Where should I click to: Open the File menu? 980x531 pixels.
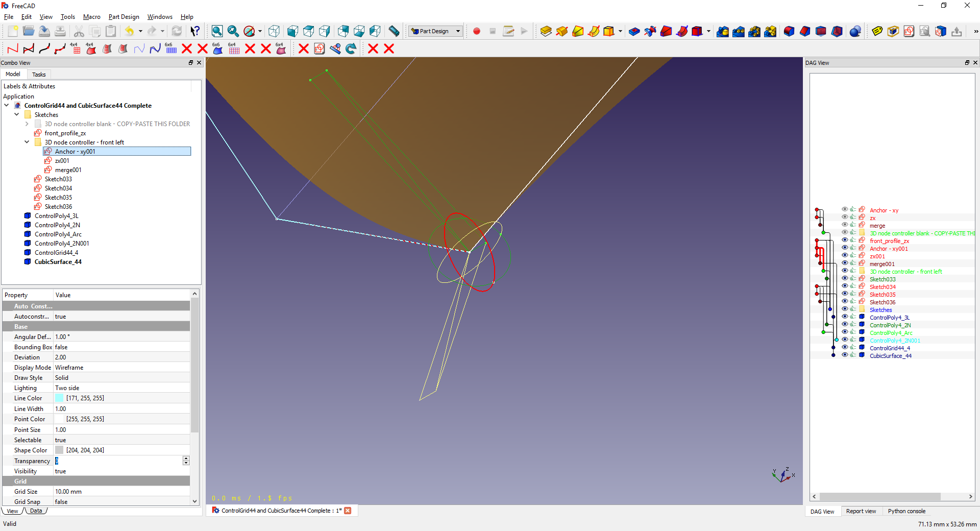click(x=9, y=17)
